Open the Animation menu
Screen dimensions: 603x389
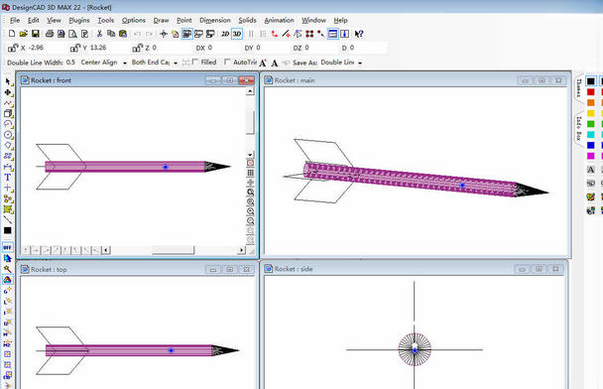pyautogui.click(x=279, y=20)
